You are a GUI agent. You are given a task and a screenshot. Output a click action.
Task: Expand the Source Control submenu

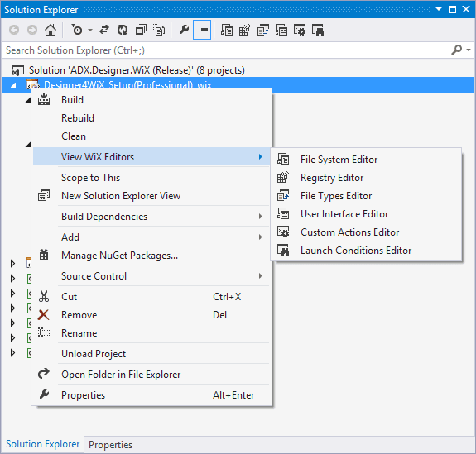151,276
